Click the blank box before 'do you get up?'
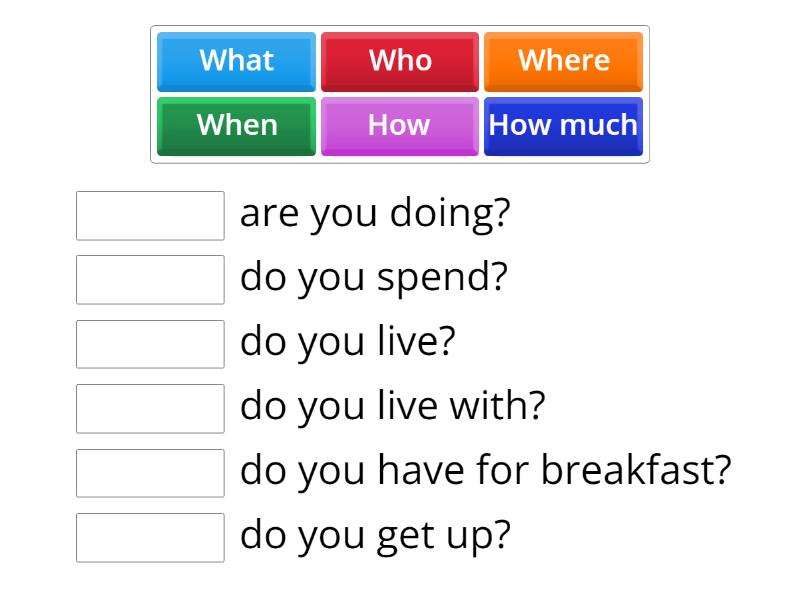 point(149,537)
